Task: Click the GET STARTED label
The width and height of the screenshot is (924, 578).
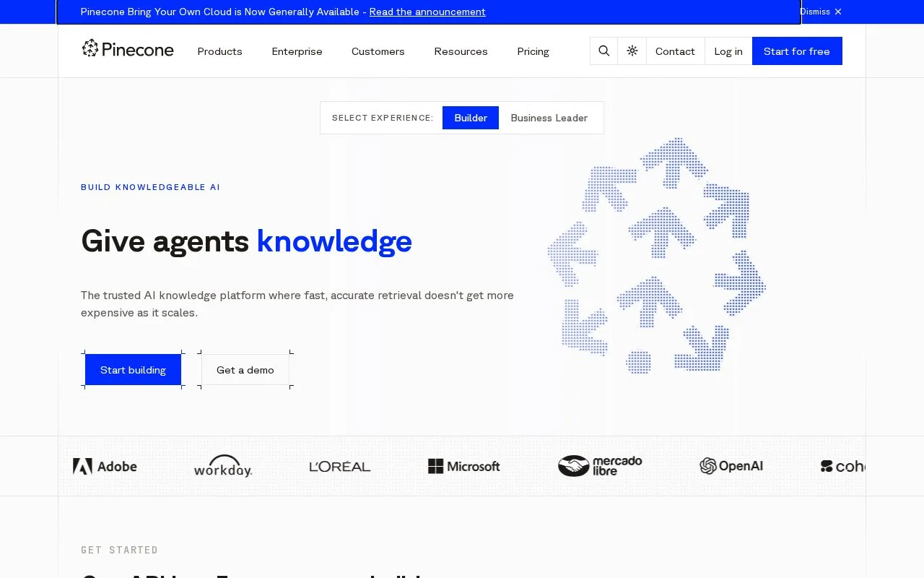Action: coord(119,550)
